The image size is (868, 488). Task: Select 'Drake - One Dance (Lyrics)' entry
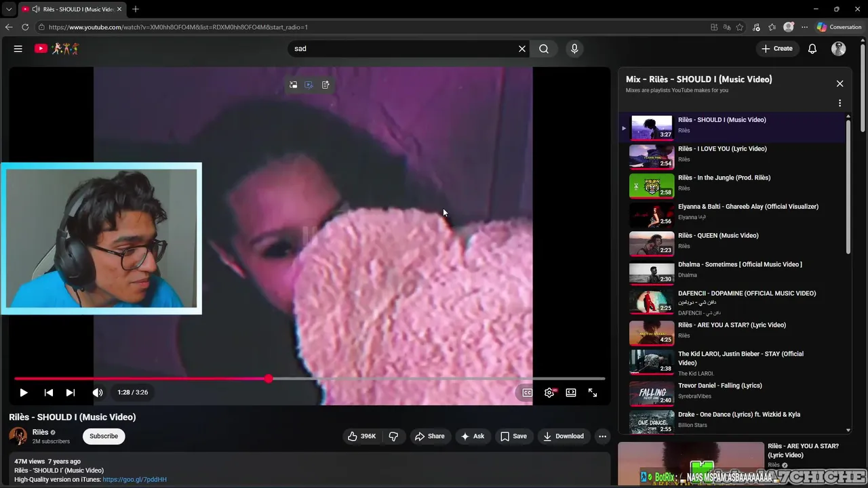732,422
